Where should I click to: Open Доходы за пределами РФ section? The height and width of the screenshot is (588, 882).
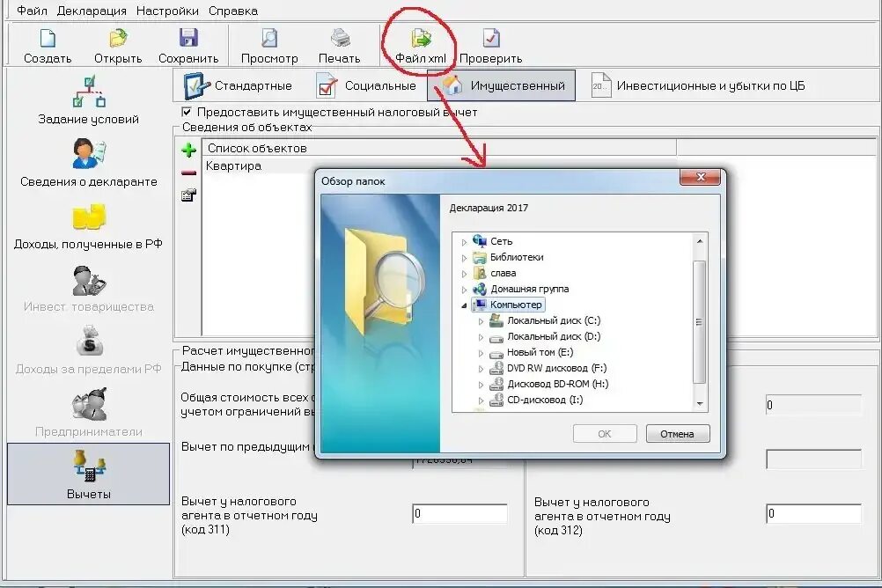coord(88,350)
